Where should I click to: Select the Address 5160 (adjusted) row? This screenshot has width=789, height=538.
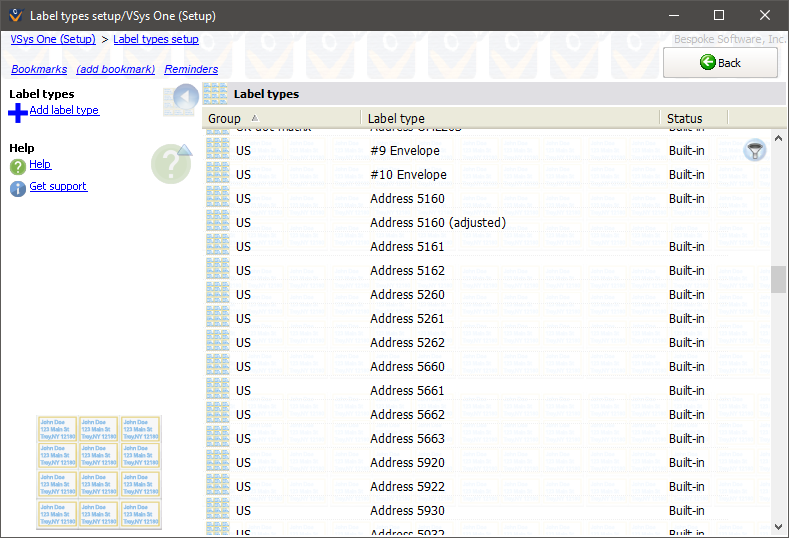click(x=437, y=223)
